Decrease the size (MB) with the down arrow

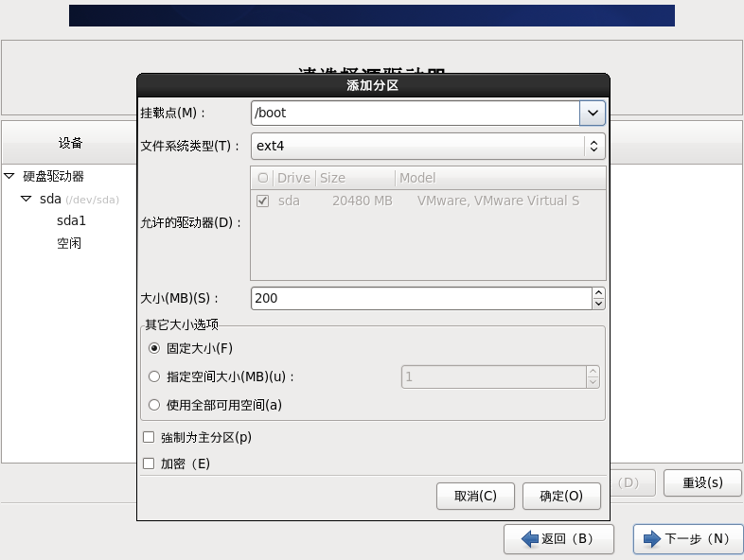(598, 304)
